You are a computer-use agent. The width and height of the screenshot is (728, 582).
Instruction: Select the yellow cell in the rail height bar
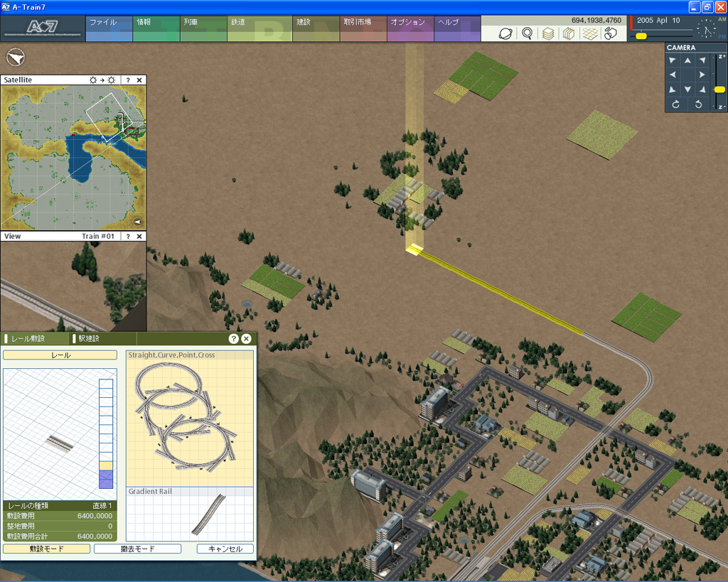coord(106,466)
